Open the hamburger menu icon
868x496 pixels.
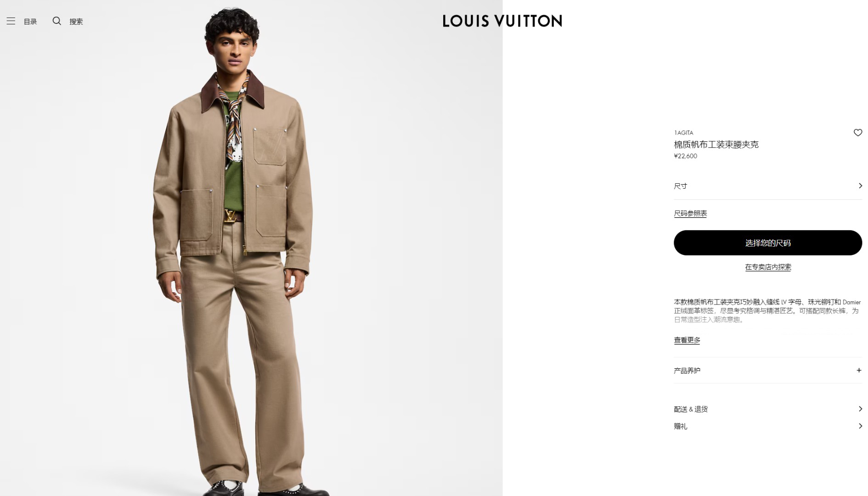11,21
